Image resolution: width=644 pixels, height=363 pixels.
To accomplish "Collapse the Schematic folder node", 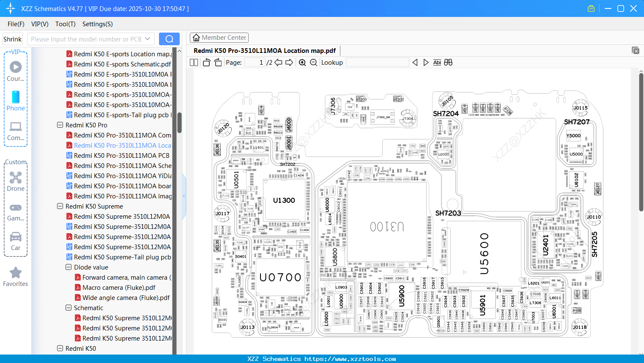I will coord(68,308).
